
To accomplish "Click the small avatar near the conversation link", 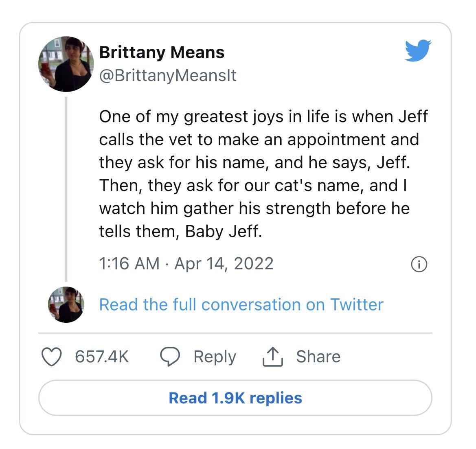I will point(66,304).
